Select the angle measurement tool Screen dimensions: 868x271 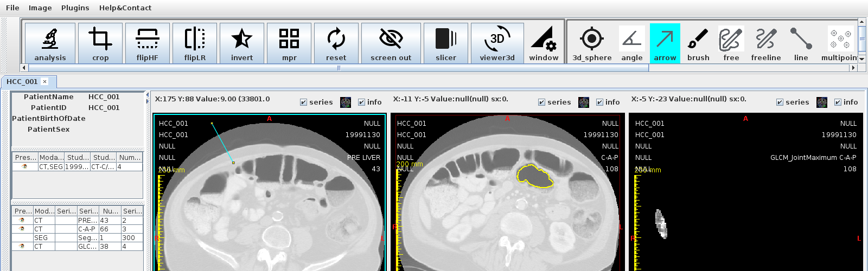point(632,43)
